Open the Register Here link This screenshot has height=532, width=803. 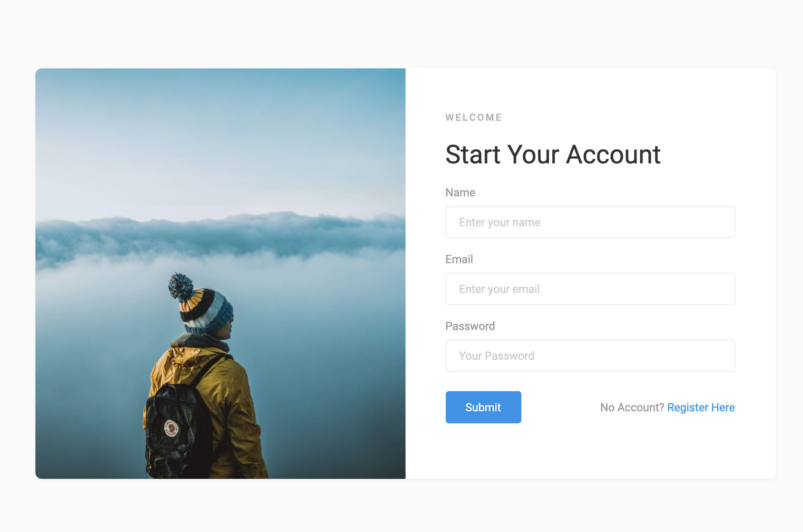(x=701, y=407)
